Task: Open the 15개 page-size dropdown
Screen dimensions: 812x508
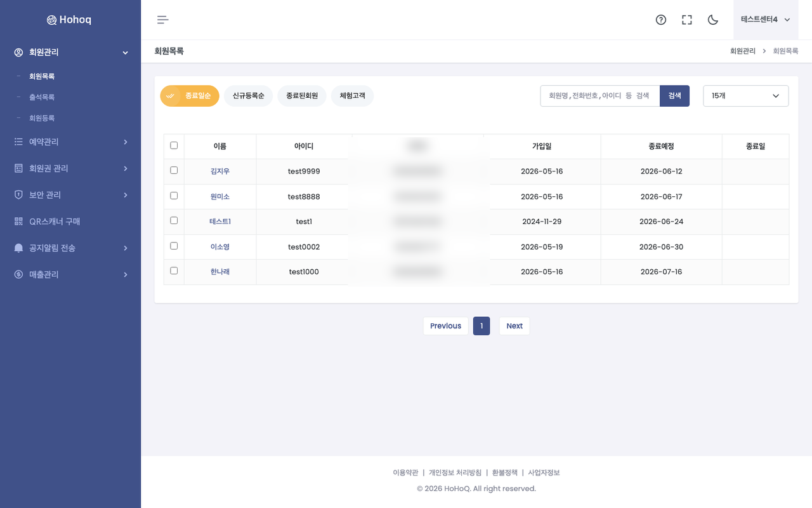Action: click(x=746, y=96)
